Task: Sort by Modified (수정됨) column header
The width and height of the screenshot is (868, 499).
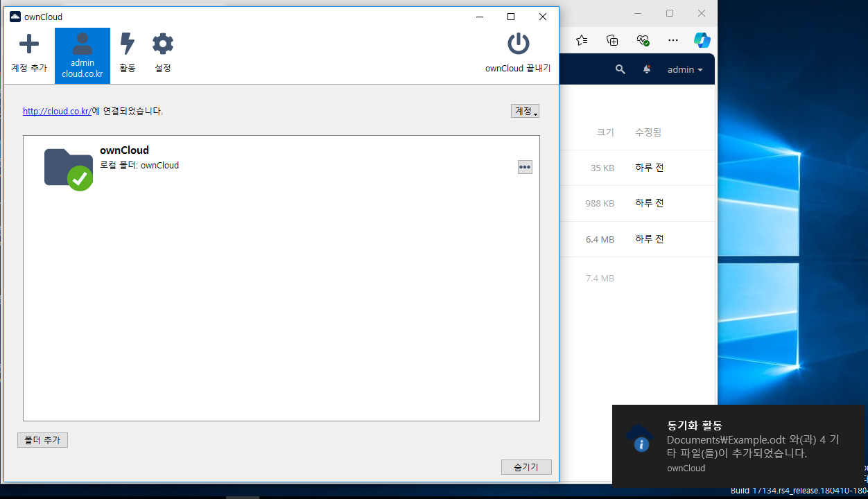Action: pyautogui.click(x=648, y=132)
